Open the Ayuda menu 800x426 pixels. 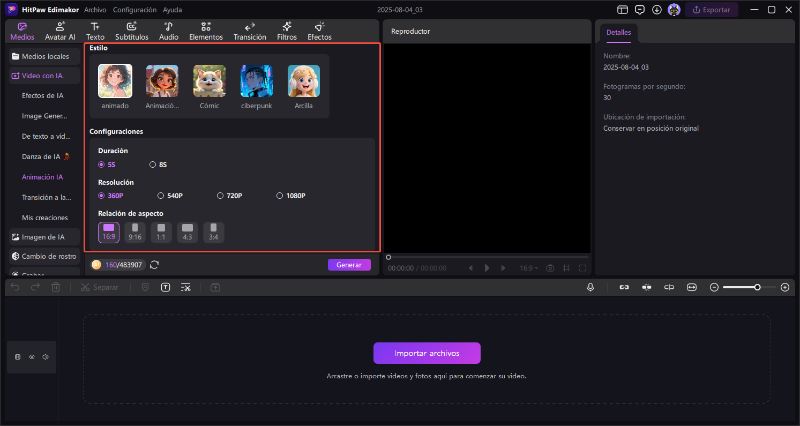point(172,10)
